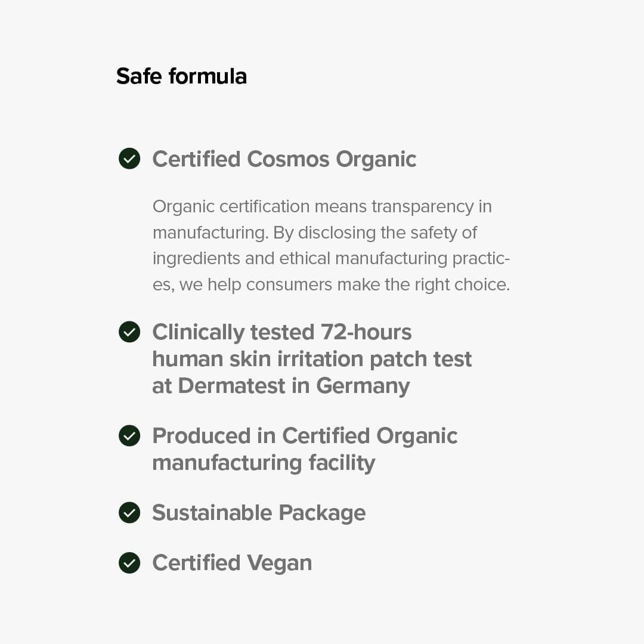Screen dimensions: 644x644
Task: Click the word 'Cosmos' in the first heading
Action: click(288, 159)
